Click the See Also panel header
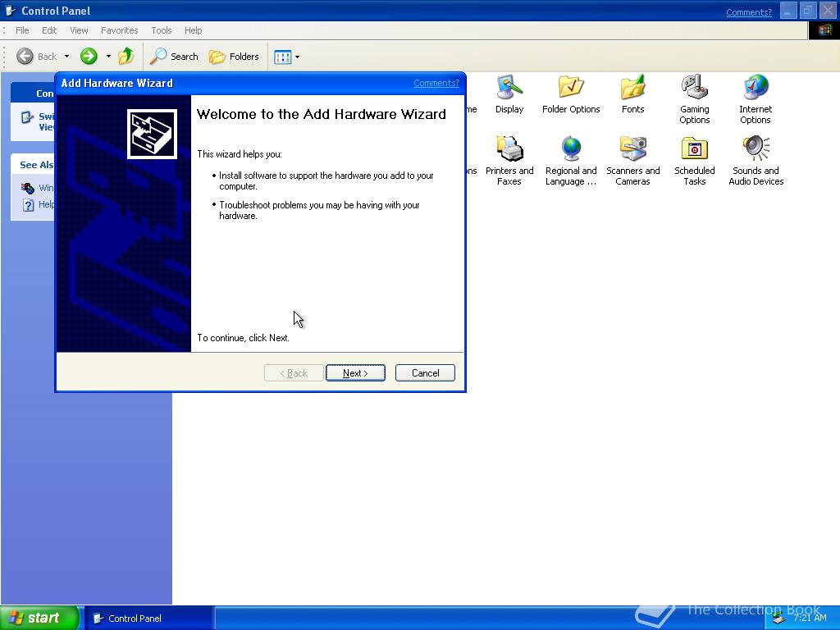This screenshot has width=840, height=630. [33, 164]
